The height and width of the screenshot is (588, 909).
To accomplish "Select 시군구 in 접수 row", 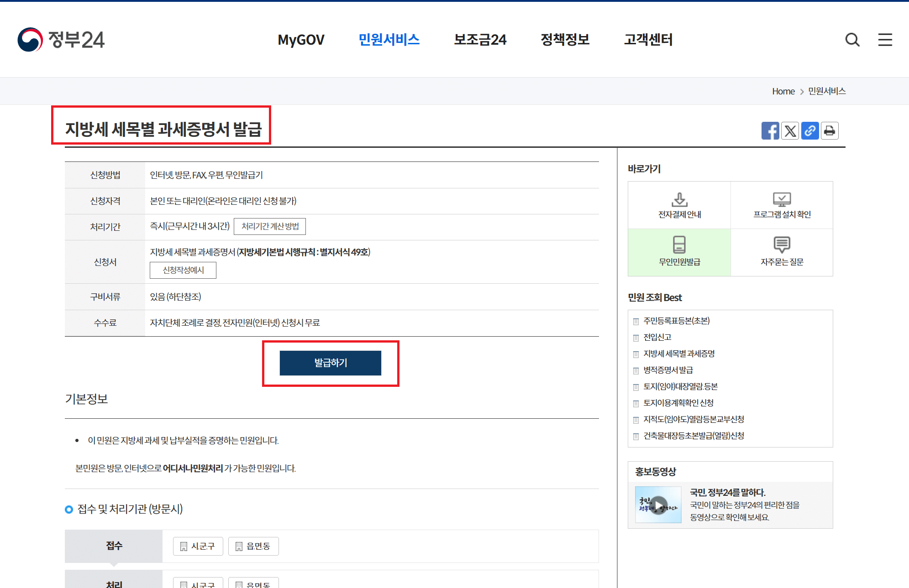I will (x=198, y=546).
